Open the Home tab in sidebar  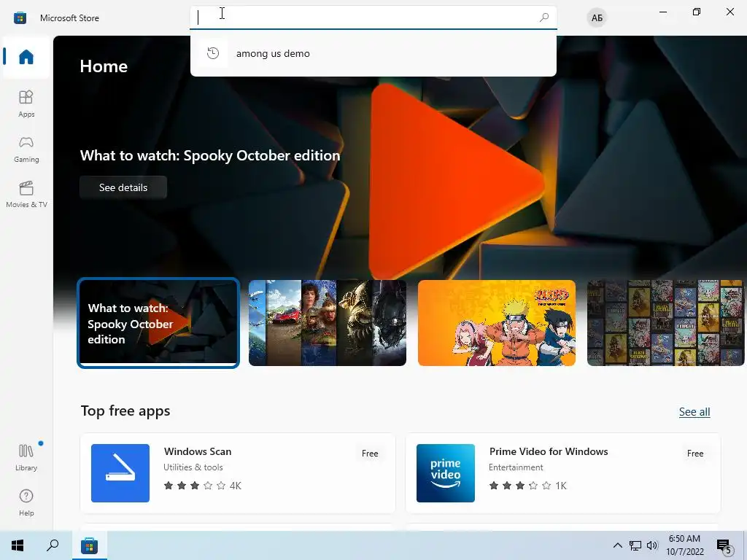[x=26, y=57]
